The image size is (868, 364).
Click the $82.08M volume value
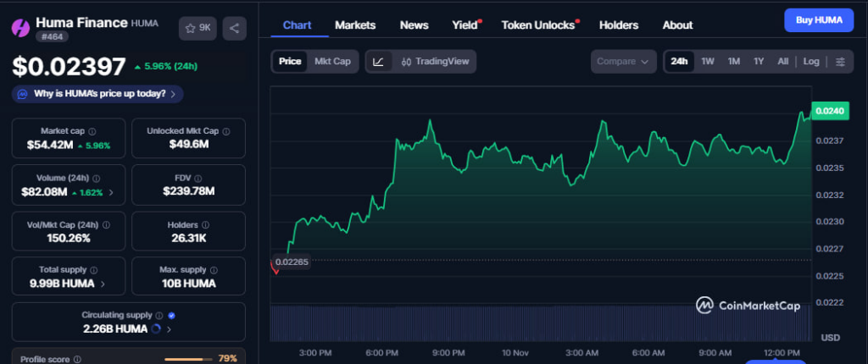pyautogui.click(x=44, y=192)
